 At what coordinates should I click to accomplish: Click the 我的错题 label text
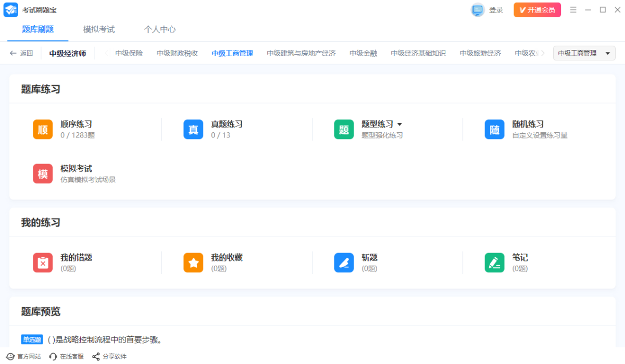pos(77,258)
